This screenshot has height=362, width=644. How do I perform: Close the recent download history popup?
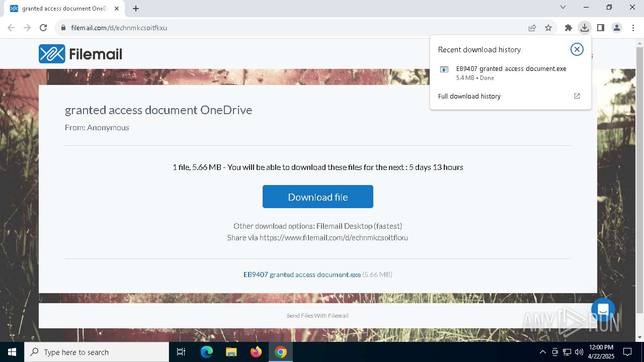tap(577, 49)
